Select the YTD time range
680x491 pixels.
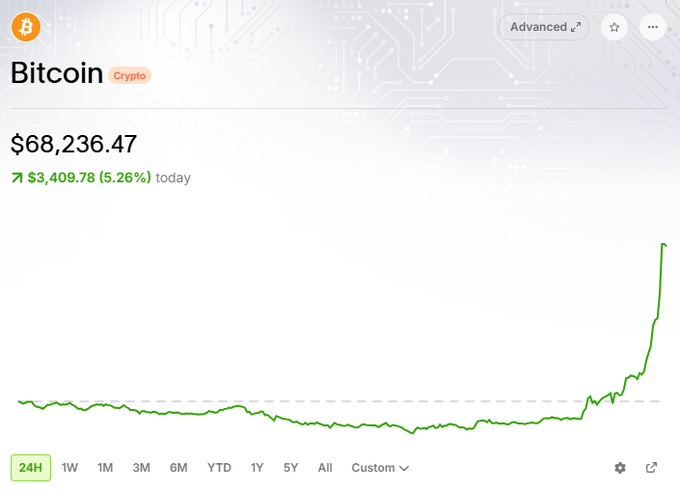coord(219,468)
